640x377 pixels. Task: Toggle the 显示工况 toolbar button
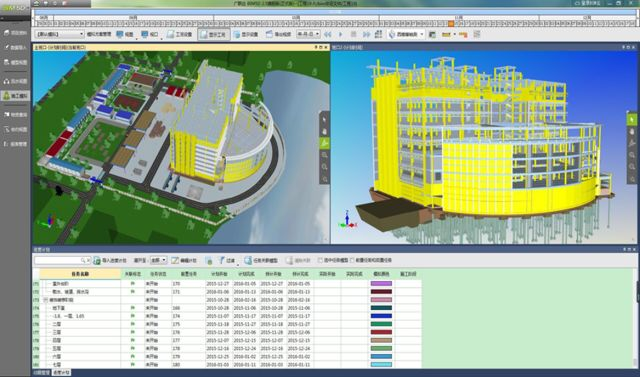click(x=214, y=35)
